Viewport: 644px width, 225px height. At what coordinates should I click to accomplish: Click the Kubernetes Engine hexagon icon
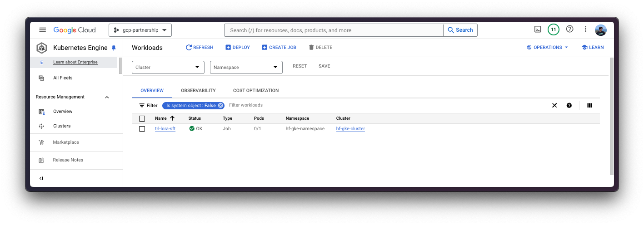pyautogui.click(x=42, y=48)
